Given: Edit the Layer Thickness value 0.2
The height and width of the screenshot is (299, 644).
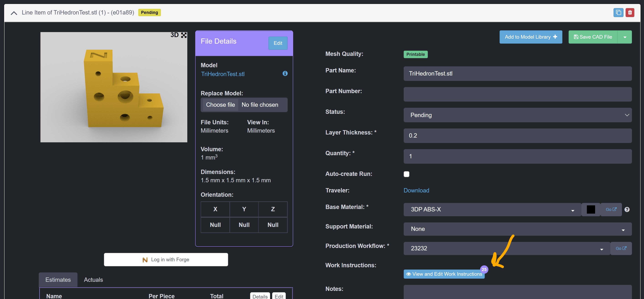Looking at the screenshot, I should pyautogui.click(x=517, y=136).
